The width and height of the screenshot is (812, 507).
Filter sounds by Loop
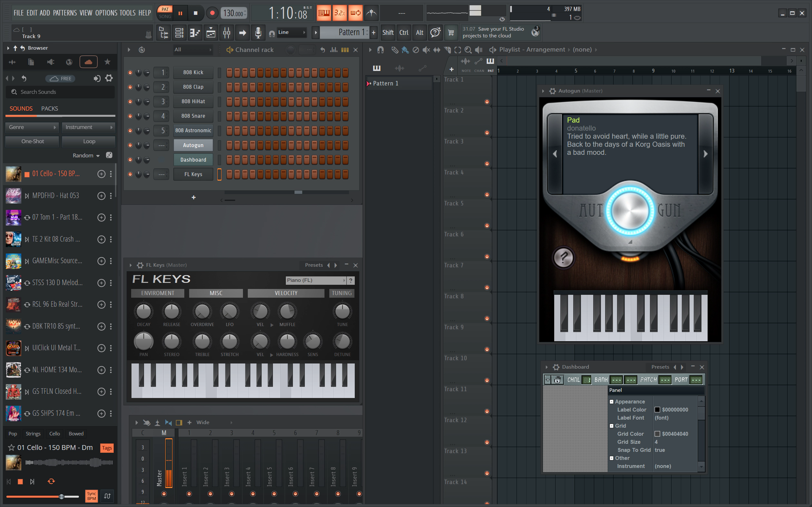89,141
